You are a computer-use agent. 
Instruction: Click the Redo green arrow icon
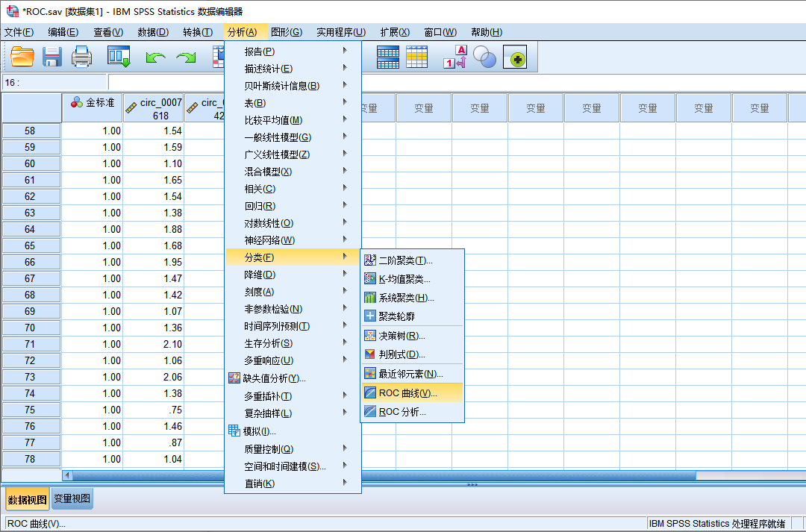[x=186, y=57]
